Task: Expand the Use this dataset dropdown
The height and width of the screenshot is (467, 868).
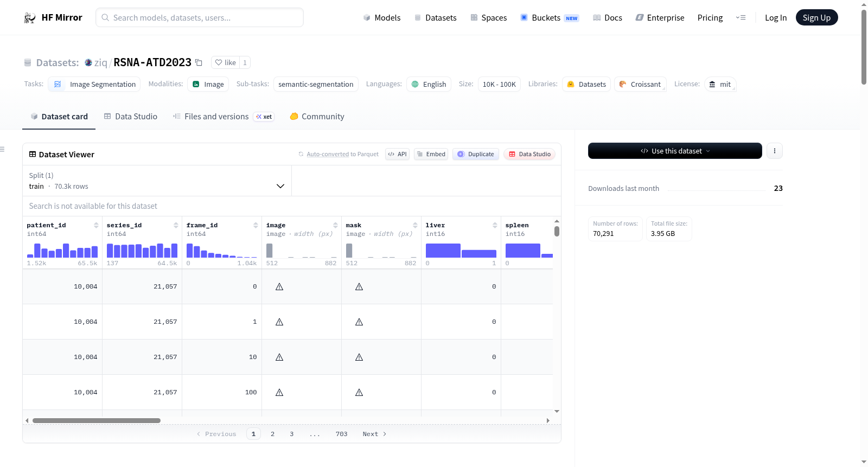Action: (x=675, y=151)
